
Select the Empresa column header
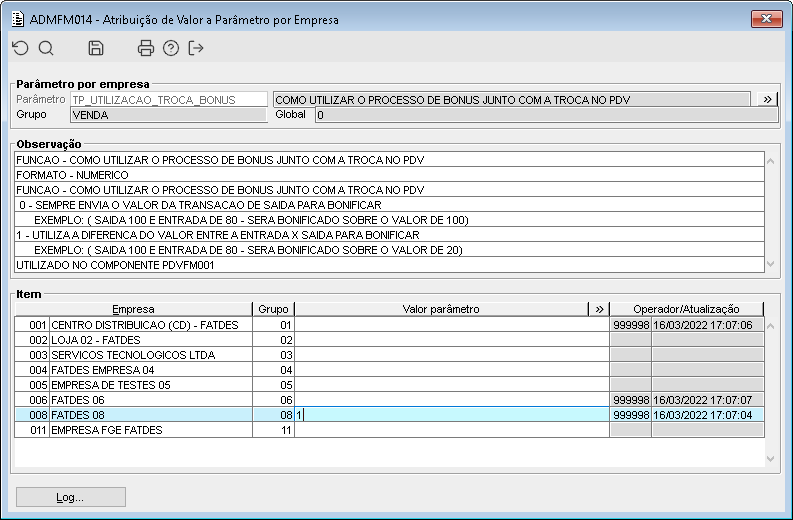point(134,309)
